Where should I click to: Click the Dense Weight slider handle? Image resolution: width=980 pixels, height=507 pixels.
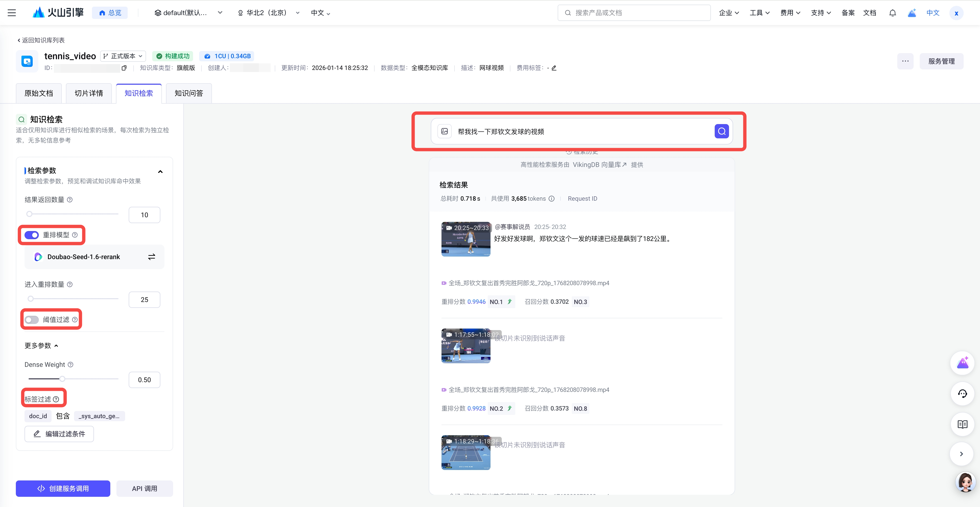click(x=62, y=379)
